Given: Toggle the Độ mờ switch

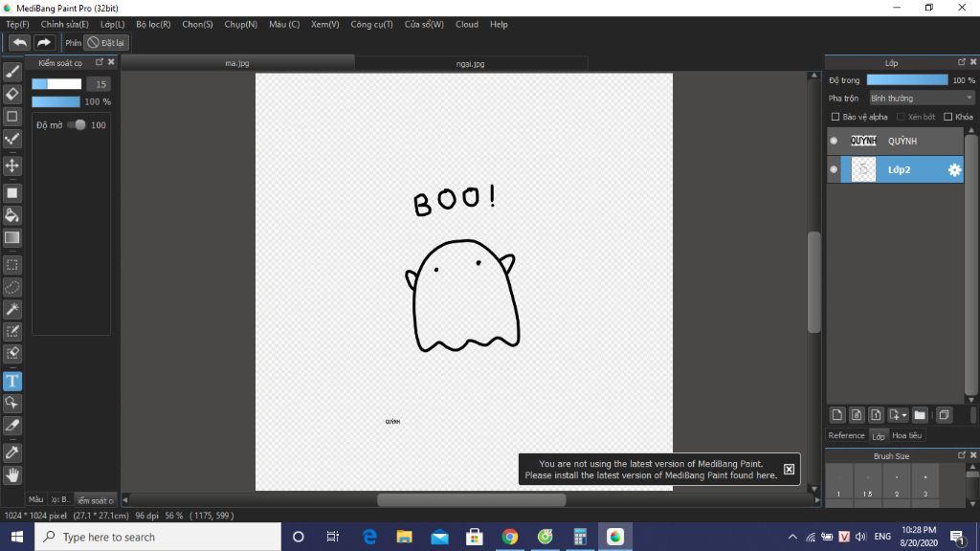Looking at the screenshot, I should pyautogui.click(x=77, y=125).
